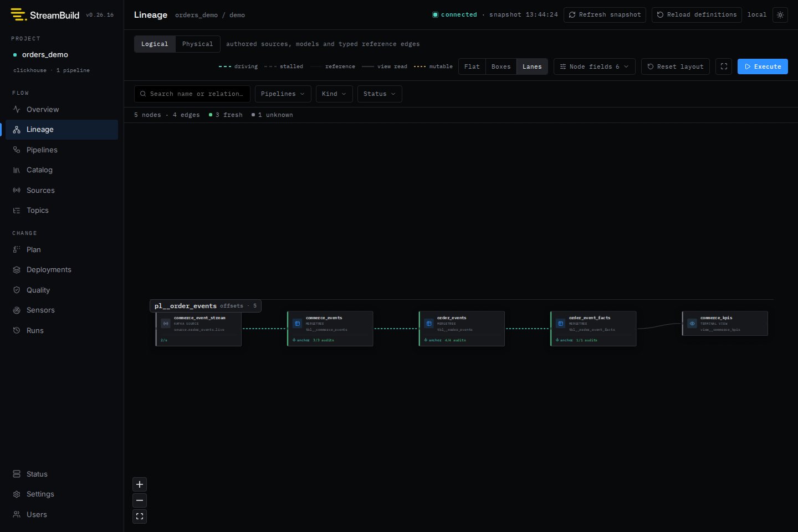798x532 pixels.
Task: Zoom out on the lineage canvas
Action: click(140, 500)
